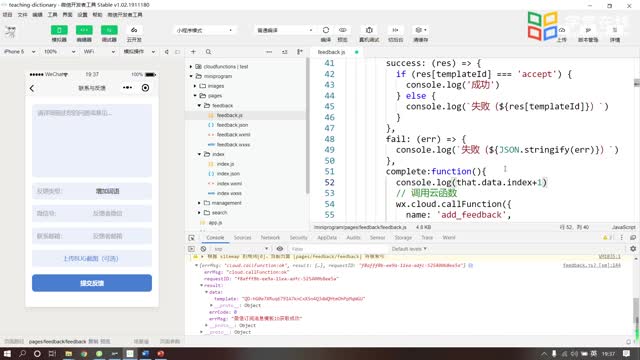Collapse the index folder
This screenshot has width=640, height=360.
point(199,154)
